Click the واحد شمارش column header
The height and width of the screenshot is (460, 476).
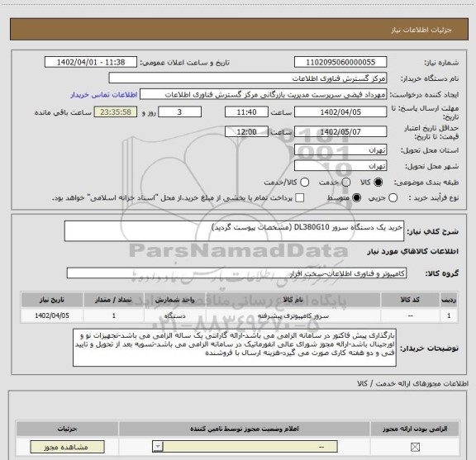[x=175, y=300]
